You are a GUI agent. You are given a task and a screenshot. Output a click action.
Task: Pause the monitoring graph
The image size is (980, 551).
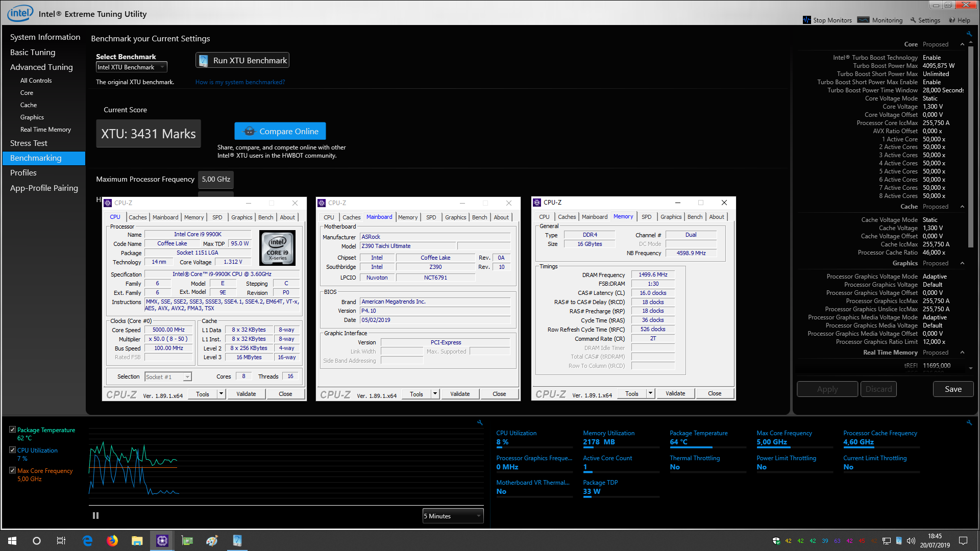coord(95,516)
